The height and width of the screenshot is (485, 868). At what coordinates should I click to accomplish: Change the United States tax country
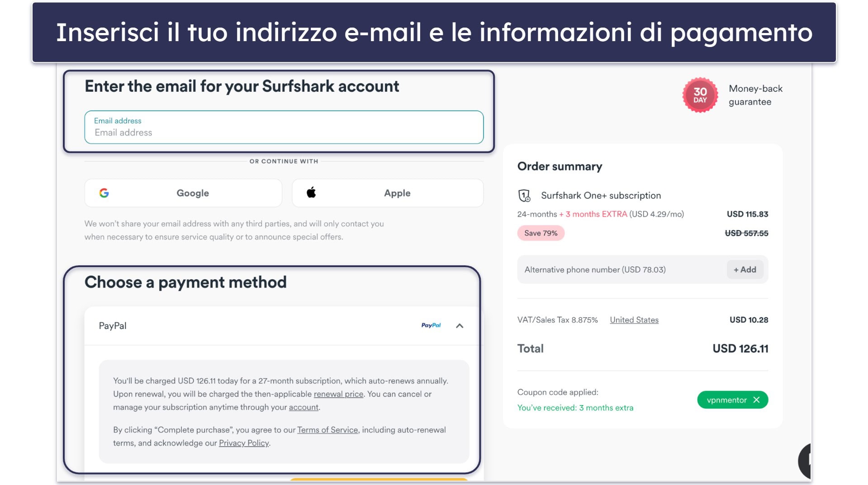click(x=634, y=320)
